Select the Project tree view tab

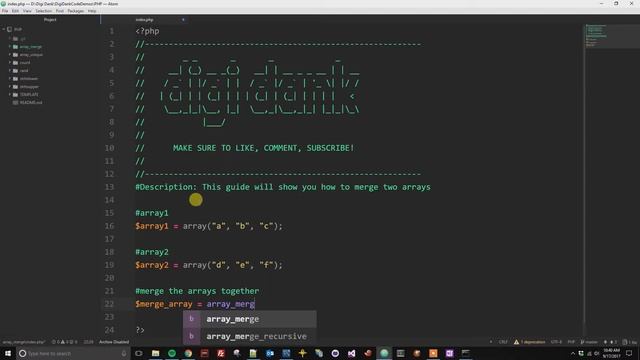[50, 20]
